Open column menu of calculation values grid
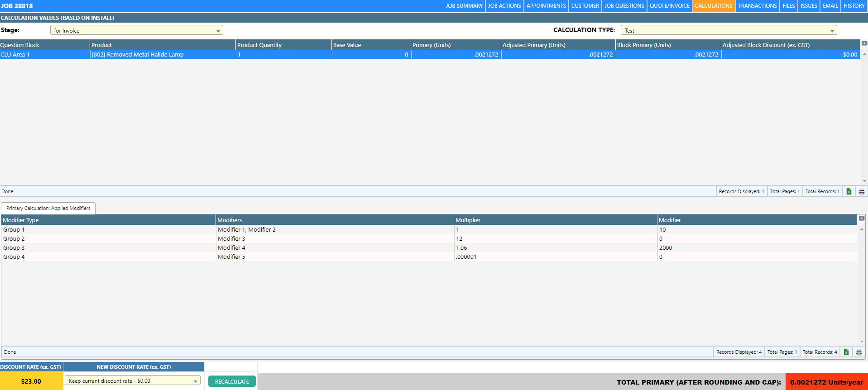The image size is (868, 390). [x=864, y=43]
